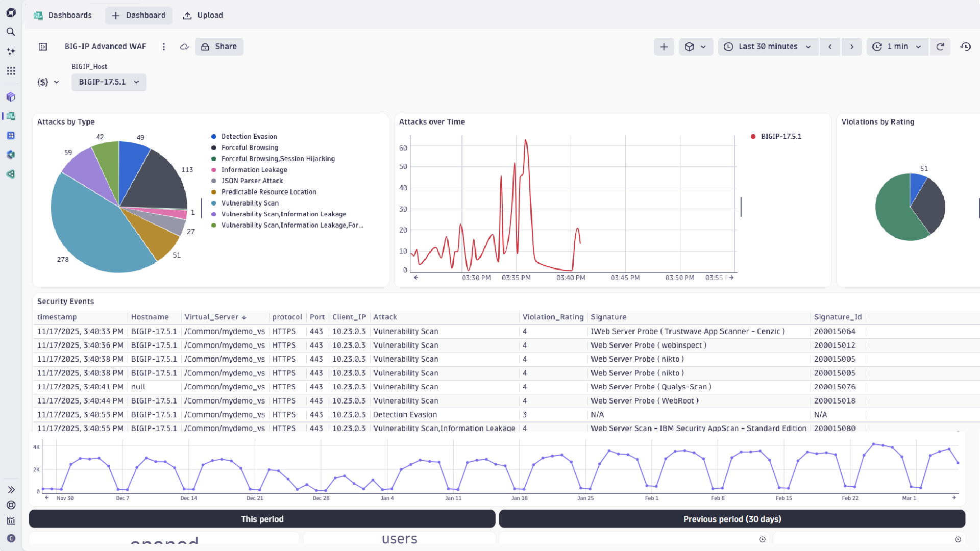Click the Share button
Viewport: 980px width, 551px height.
pyautogui.click(x=218, y=46)
